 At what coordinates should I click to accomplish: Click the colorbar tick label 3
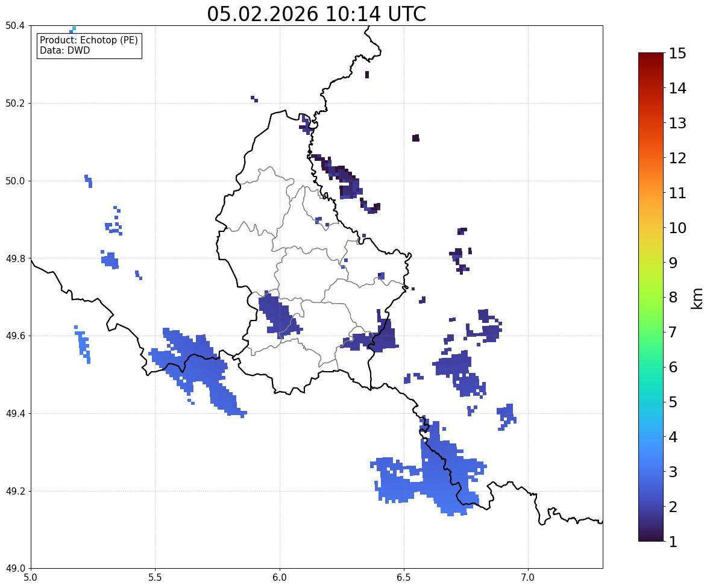pyautogui.click(x=673, y=472)
